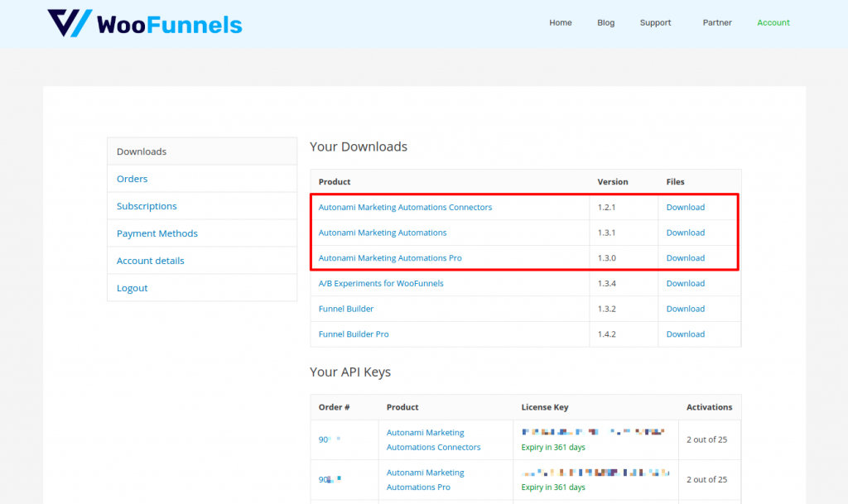Download A/B Experiments version 1.3.4

tap(685, 283)
